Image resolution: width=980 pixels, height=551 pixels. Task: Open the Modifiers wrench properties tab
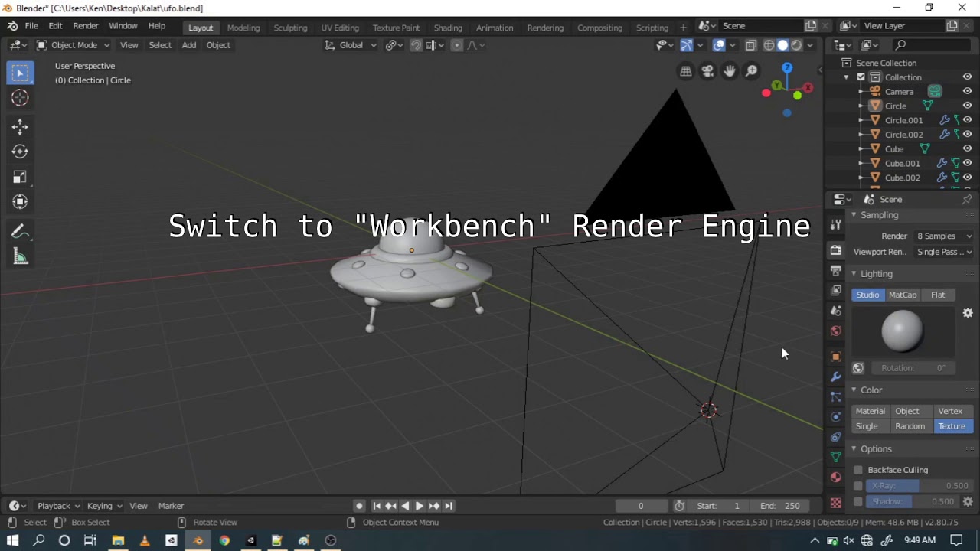pos(836,377)
